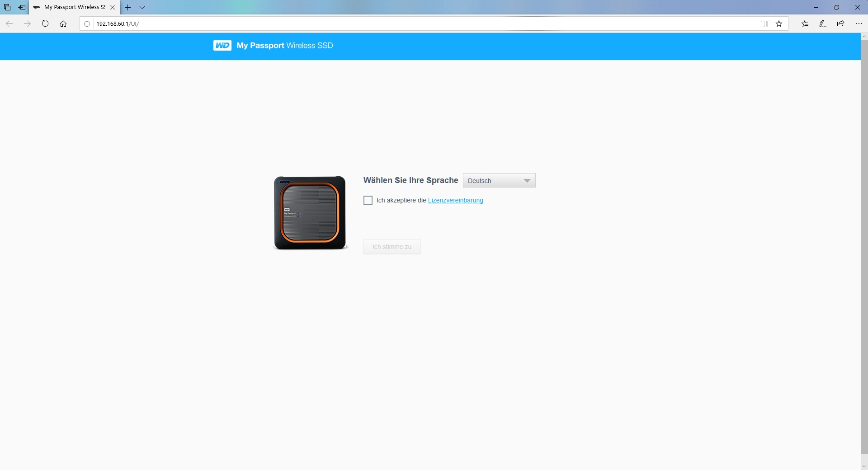
Task: Show tab previews chevron
Action: (x=142, y=7)
